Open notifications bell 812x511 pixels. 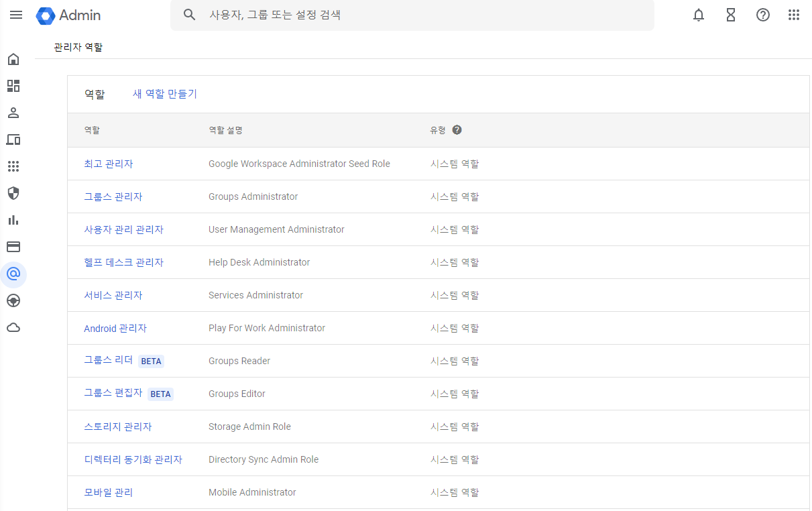(x=699, y=15)
